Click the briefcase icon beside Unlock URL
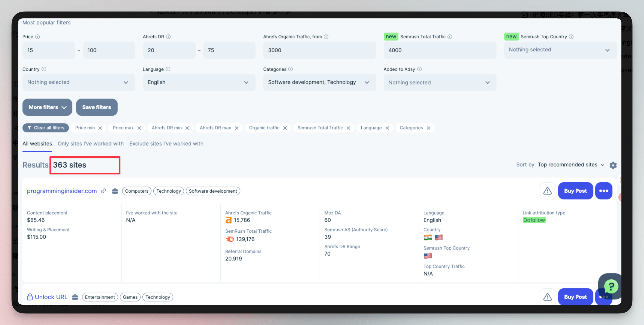 pos(75,297)
